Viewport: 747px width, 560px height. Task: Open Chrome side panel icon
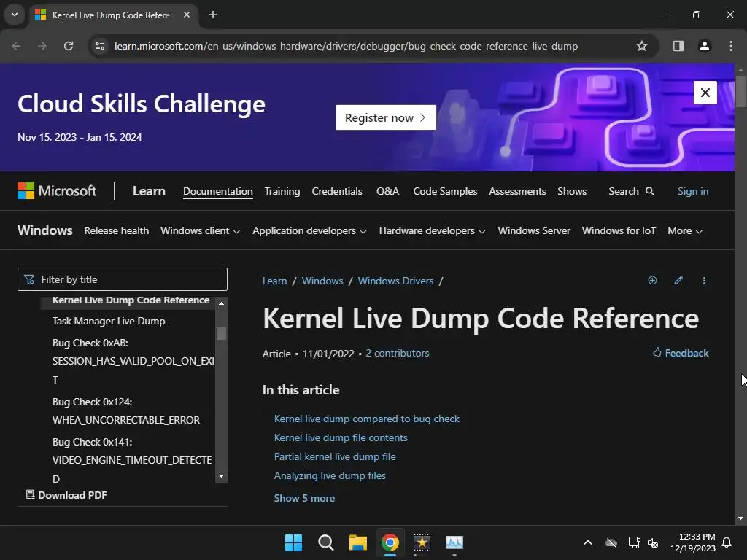(x=678, y=46)
